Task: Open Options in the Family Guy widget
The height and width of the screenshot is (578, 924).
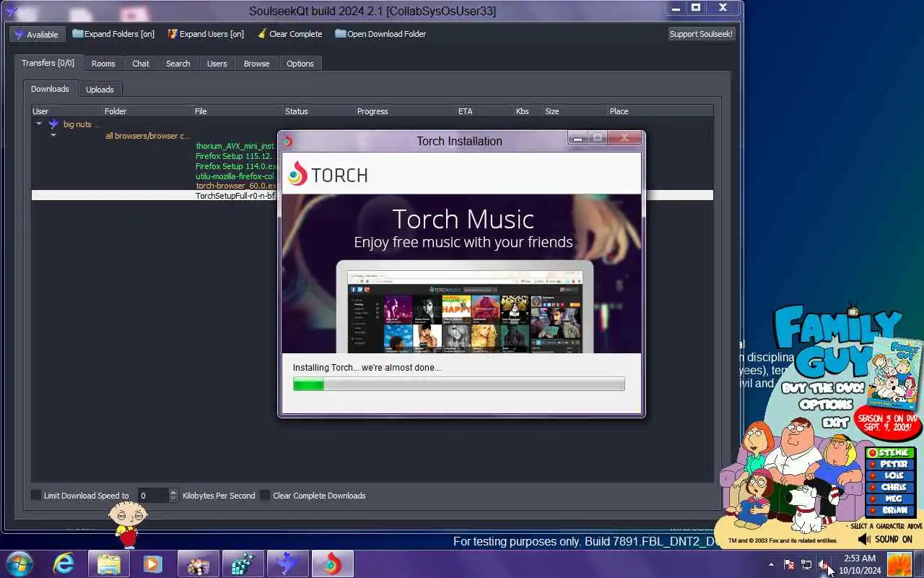Action: point(826,405)
